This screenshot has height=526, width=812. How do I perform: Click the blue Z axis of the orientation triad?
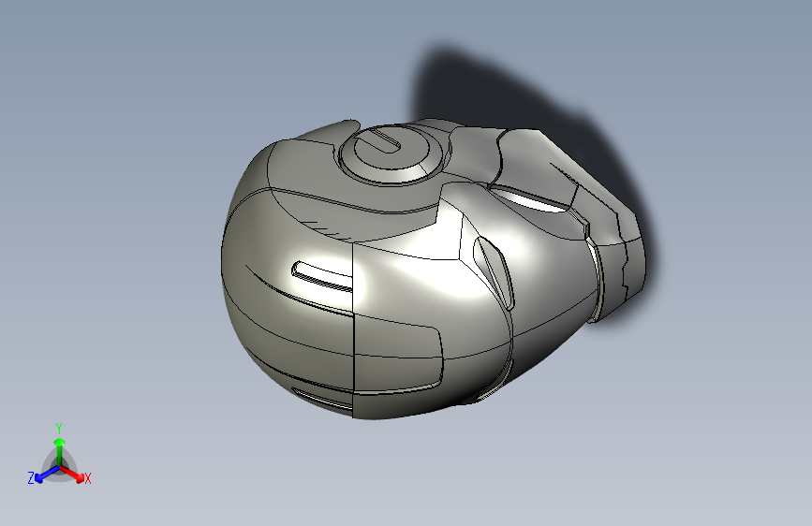point(48,474)
